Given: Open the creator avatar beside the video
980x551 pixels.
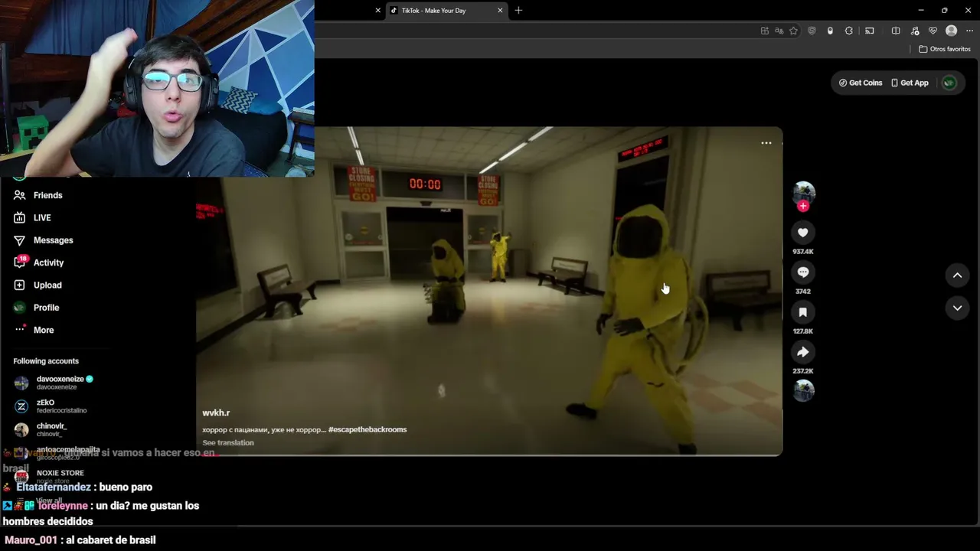Looking at the screenshot, I should point(803,192).
